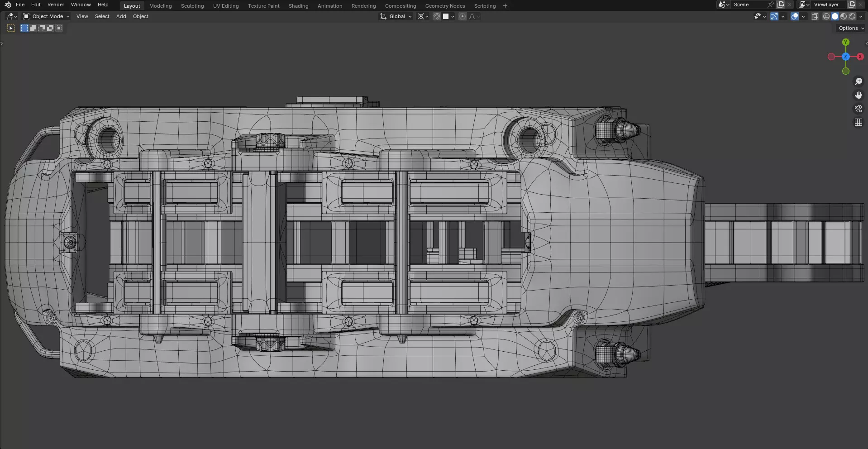
Task: Browse scenes with the scene icon
Action: [724, 5]
